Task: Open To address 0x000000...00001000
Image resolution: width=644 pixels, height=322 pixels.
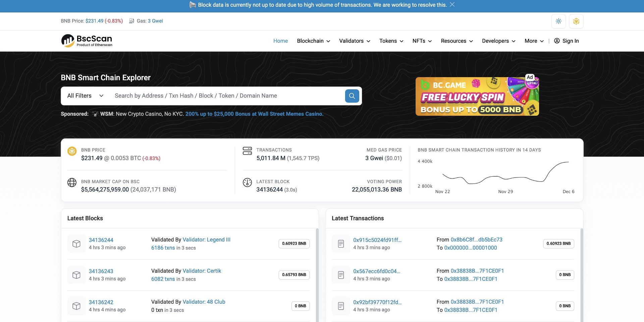Action: 471,248
